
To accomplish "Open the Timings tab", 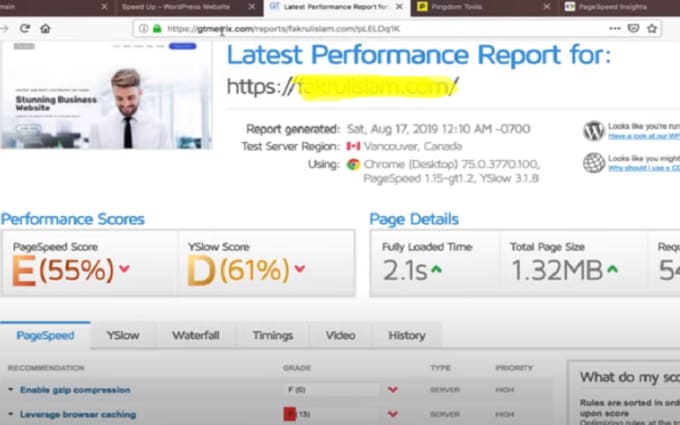I will click(273, 335).
